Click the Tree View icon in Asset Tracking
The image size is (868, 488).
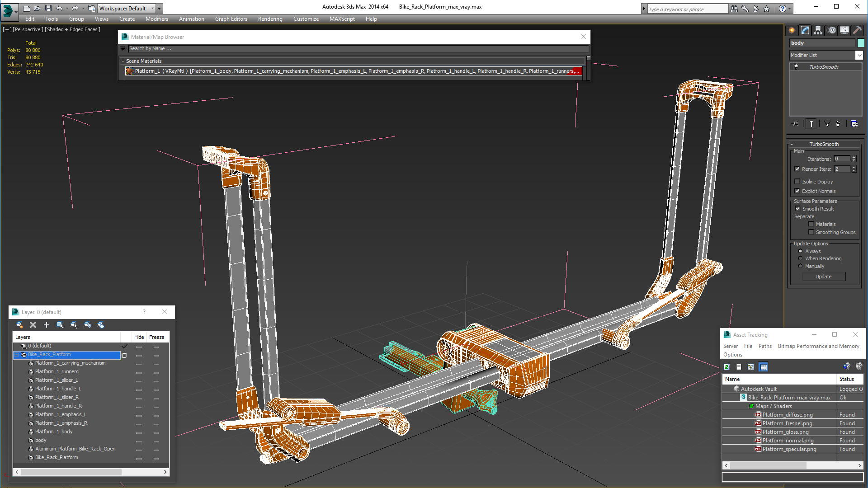[751, 367]
